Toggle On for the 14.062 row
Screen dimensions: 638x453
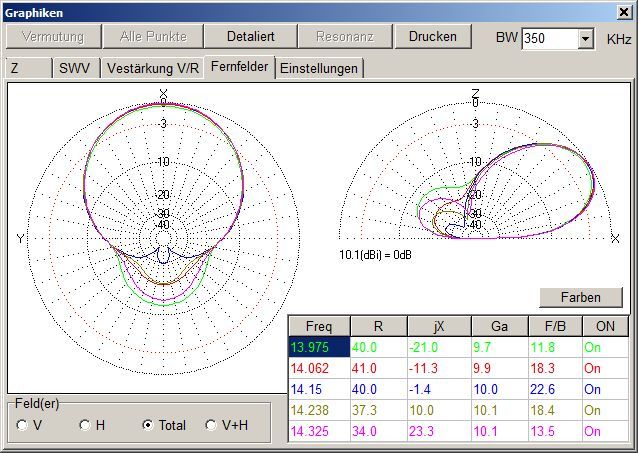(605, 368)
